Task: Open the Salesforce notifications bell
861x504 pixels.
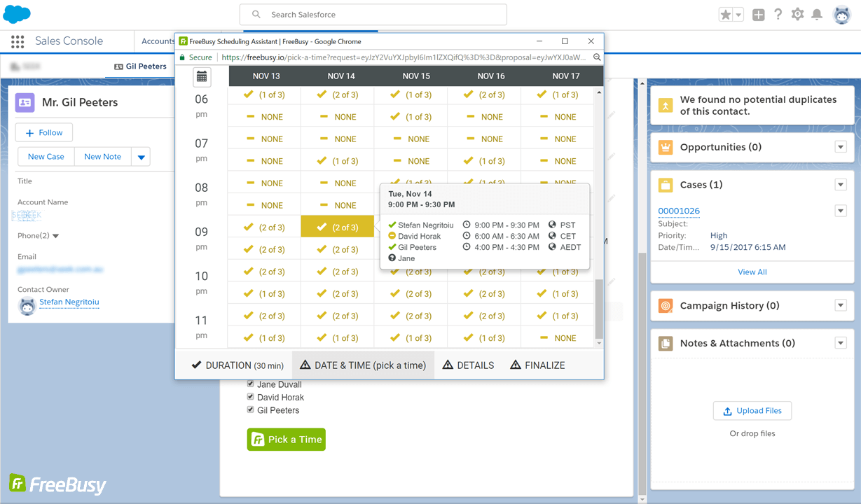Action: coord(817,15)
